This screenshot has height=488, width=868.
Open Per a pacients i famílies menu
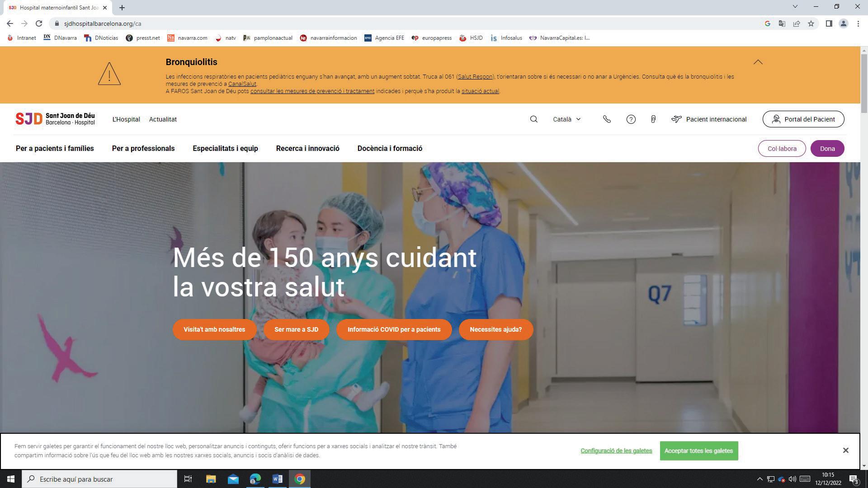pos(55,149)
